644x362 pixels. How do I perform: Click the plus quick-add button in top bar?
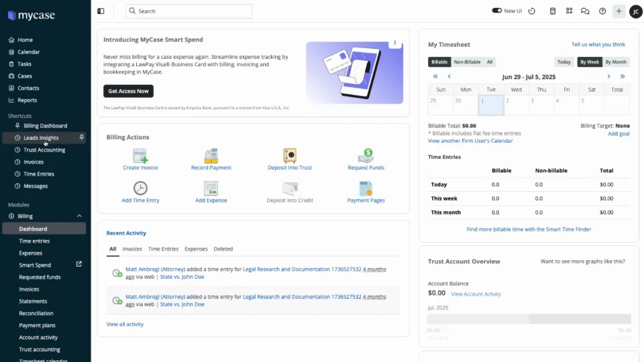tap(619, 11)
